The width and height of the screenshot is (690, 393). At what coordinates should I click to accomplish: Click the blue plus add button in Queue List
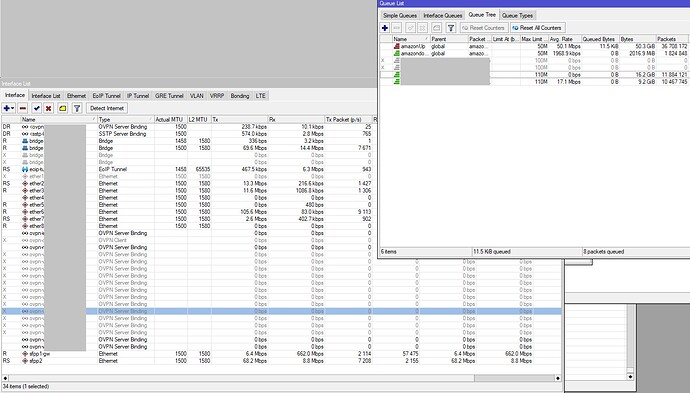point(385,28)
